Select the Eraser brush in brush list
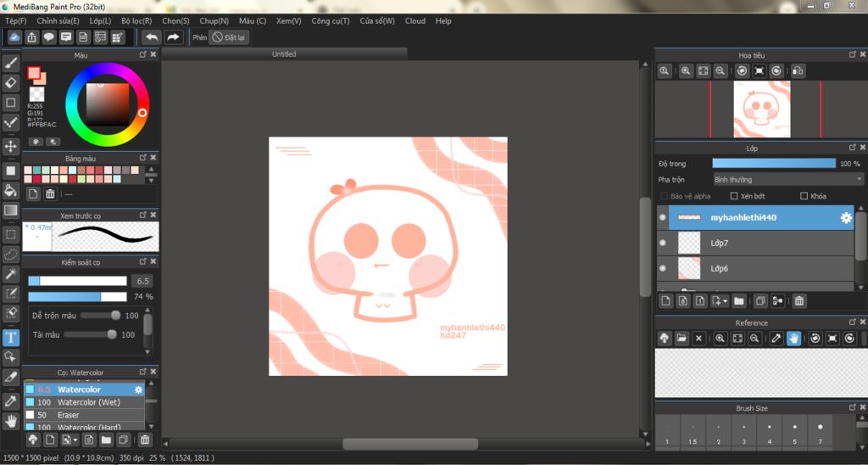 (x=84, y=415)
